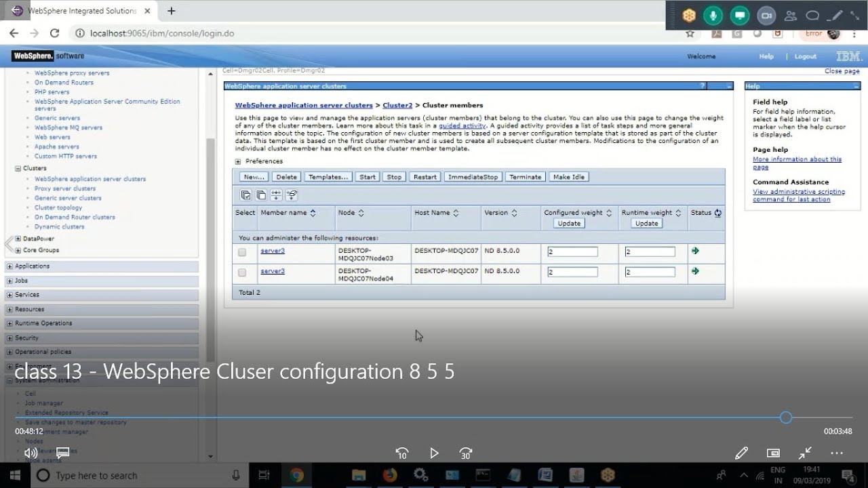Click Runtime weight field for Node04 server3
868x488 pixels.
[650, 272]
